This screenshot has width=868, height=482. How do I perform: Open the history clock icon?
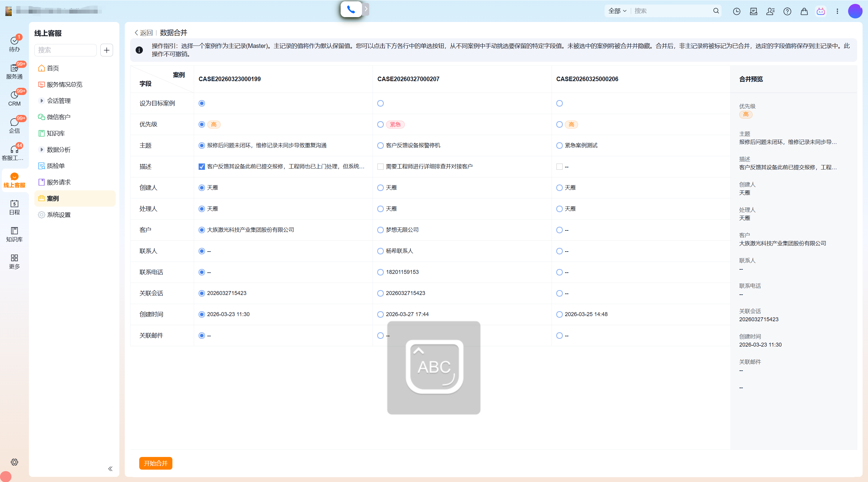(x=737, y=11)
